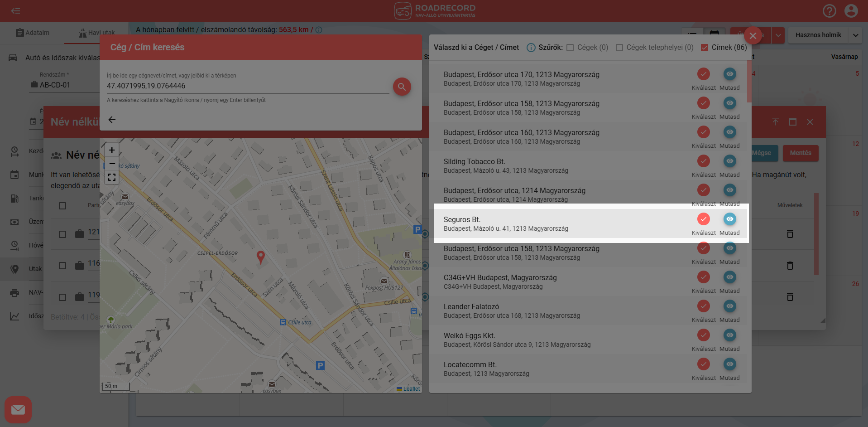This screenshot has height=427, width=868.
Task: Open the filter info icon beside Szűrők
Action: coord(531,48)
